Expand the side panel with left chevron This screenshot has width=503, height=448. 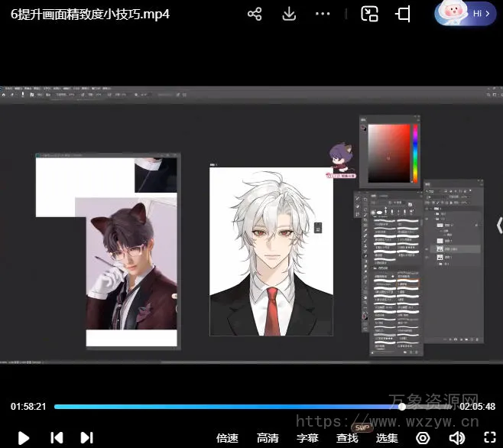[x=498, y=225]
